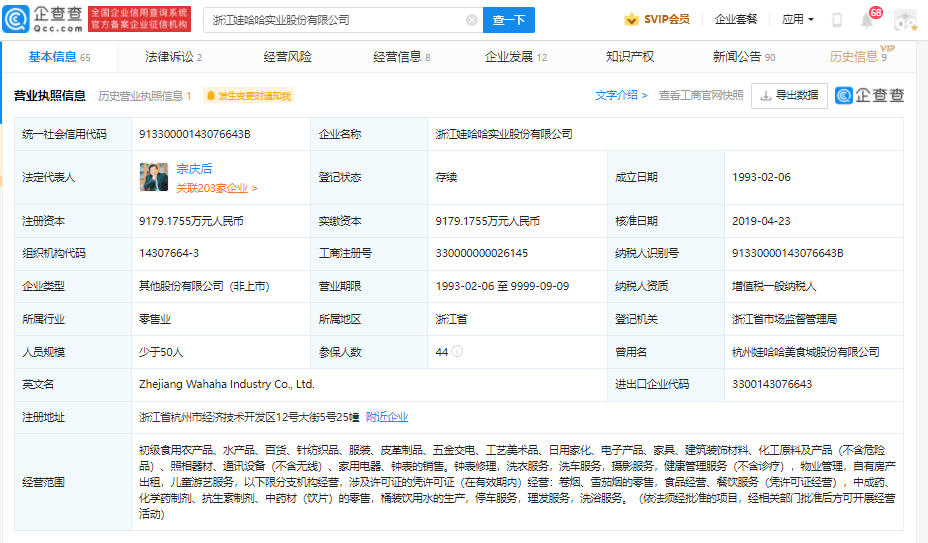Screen dimensions: 928x543
Task: Click the 经营范围 label cell
Action: click(73, 482)
